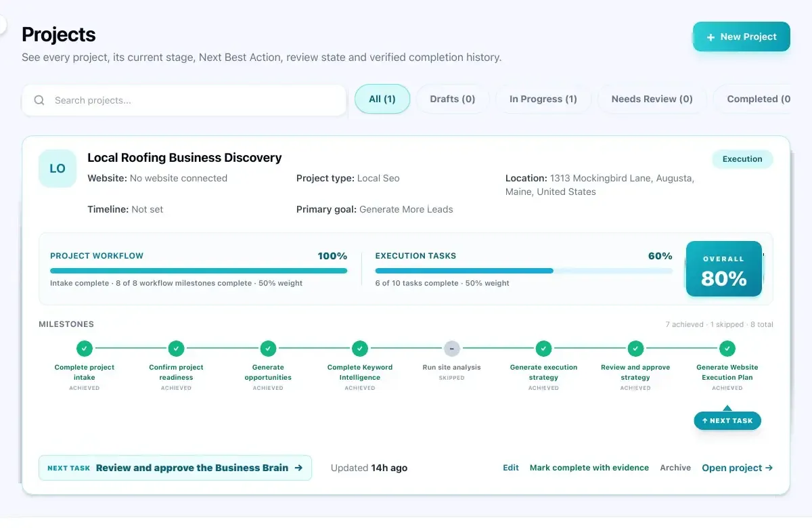
Task: Click the skipped Run site analysis marker
Action: tap(451, 349)
